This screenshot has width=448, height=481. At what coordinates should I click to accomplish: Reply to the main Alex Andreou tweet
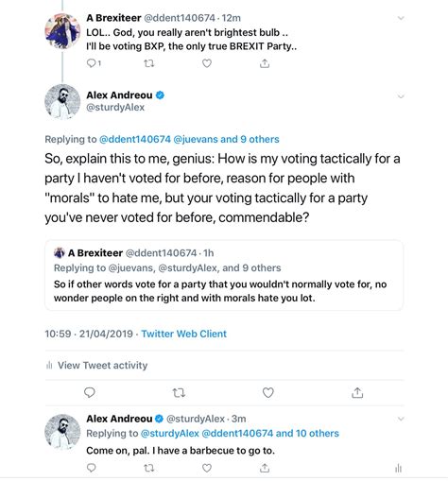click(90, 392)
